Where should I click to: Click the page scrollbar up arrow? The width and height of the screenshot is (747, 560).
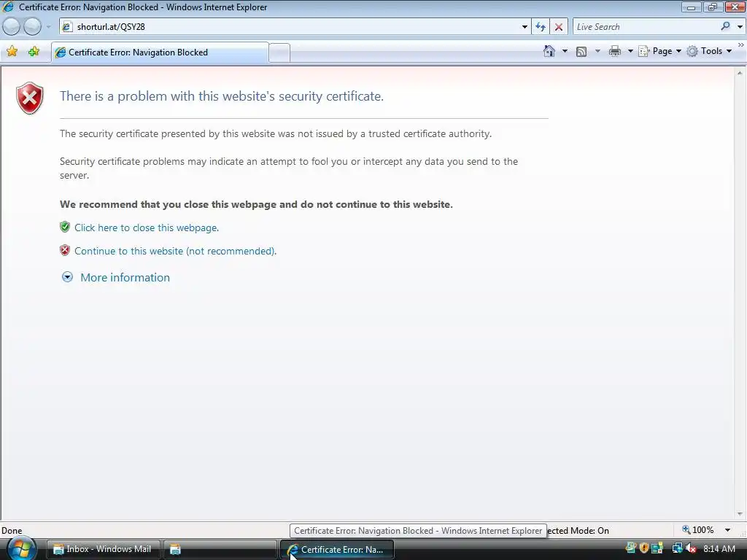(x=740, y=73)
